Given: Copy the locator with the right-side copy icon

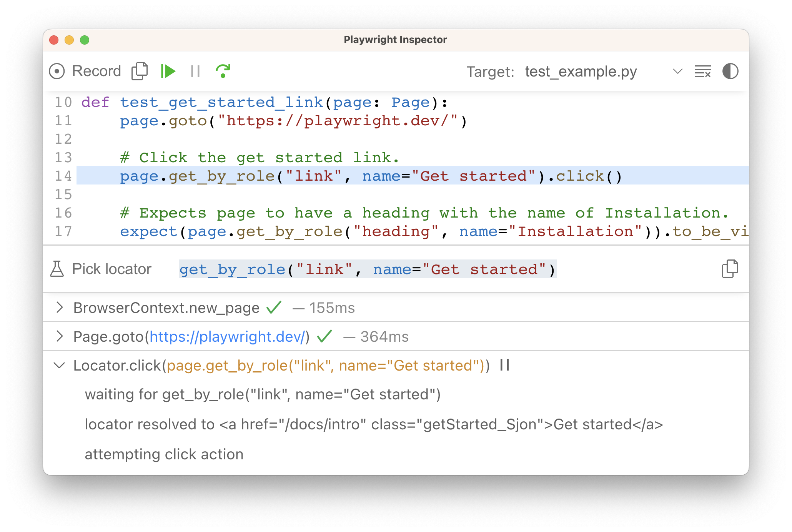Looking at the screenshot, I should (729, 269).
